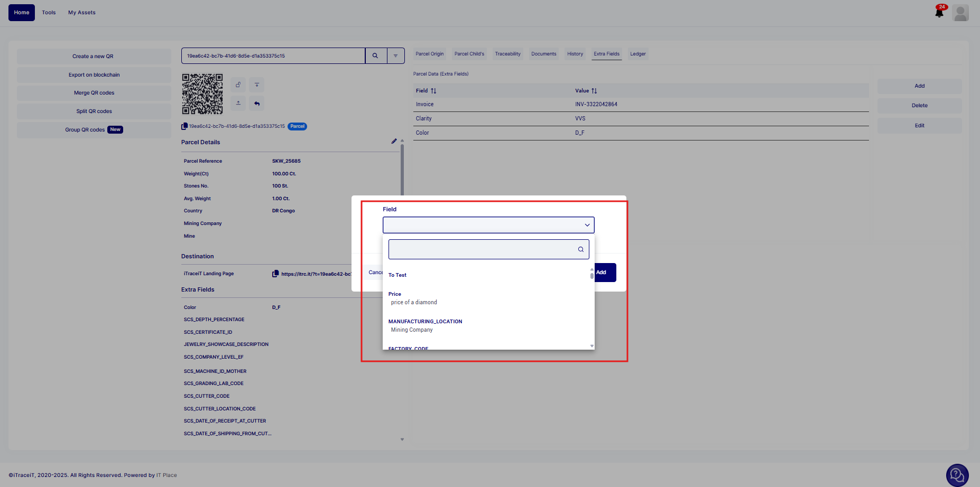Image resolution: width=980 pixels, height=487 pixels.
Task: Copy the parcel ID using the copy icon
Action: (x=184, y=126)
